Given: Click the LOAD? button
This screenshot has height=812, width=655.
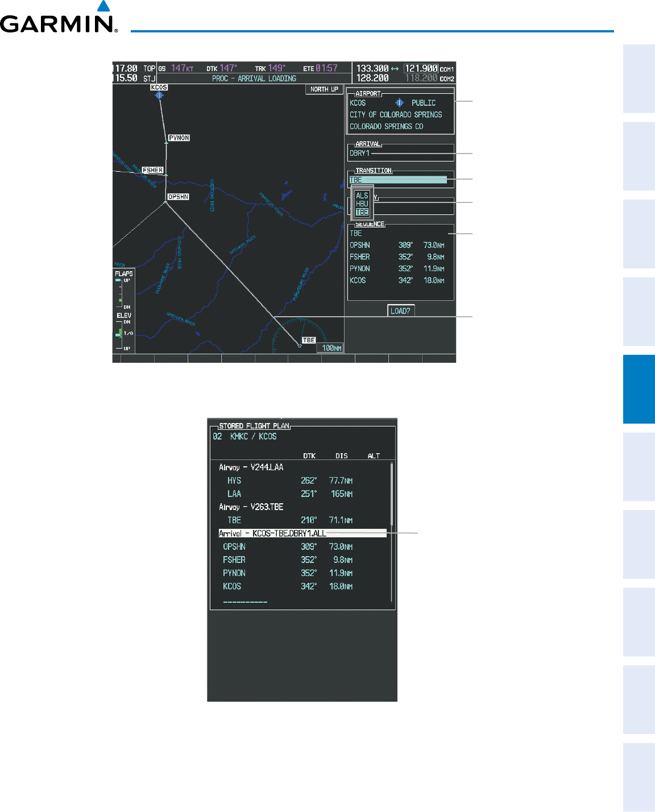Looking at the screenshot, I should pyautogui.click(x=401, y=311).
